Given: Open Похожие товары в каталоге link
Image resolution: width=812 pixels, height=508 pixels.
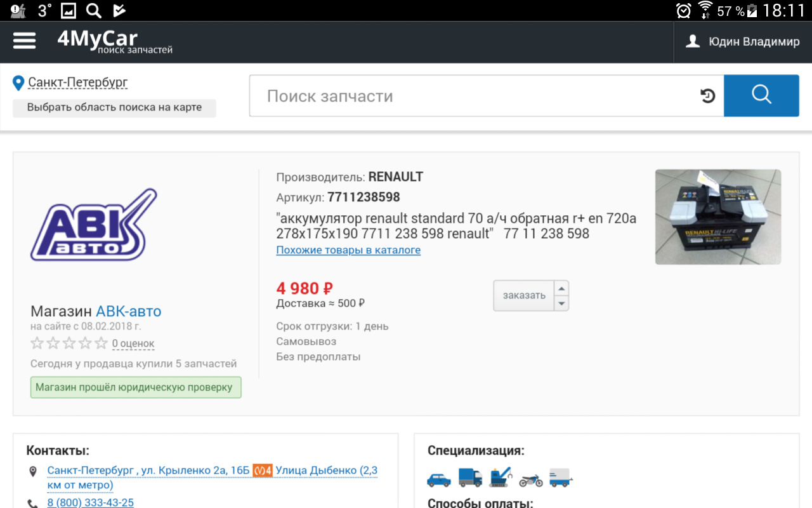Looking at the screenshot, I should (x=348, y=250).
